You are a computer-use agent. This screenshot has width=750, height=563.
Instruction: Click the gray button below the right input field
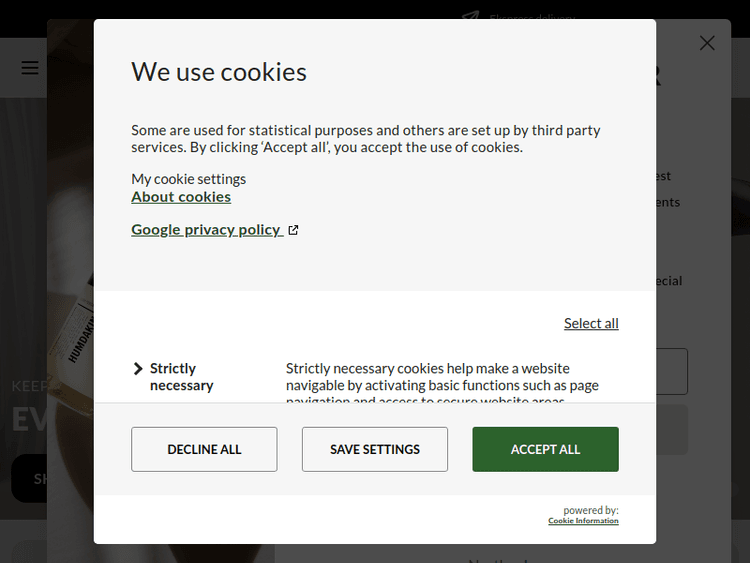pos(672,429)
